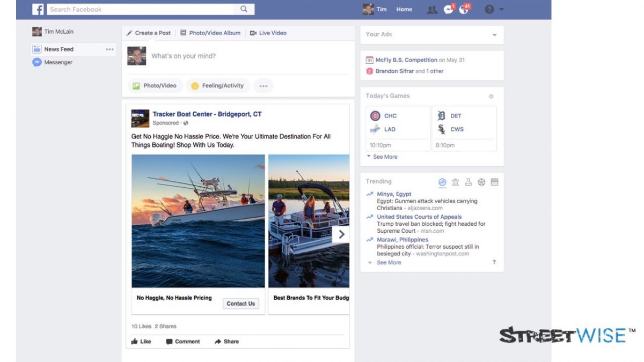Click the trending arrow beside Minya, Egypt

pyautogui.click(x=370, y=194)
